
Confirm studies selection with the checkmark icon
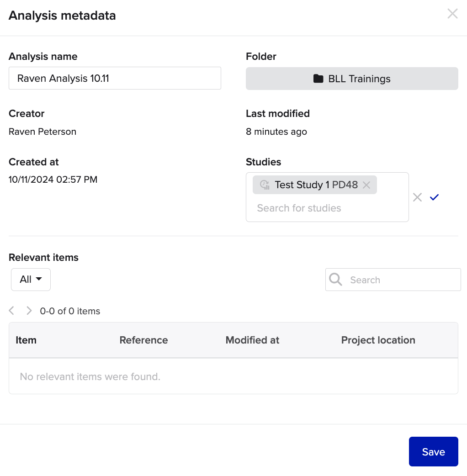point(434,197)
